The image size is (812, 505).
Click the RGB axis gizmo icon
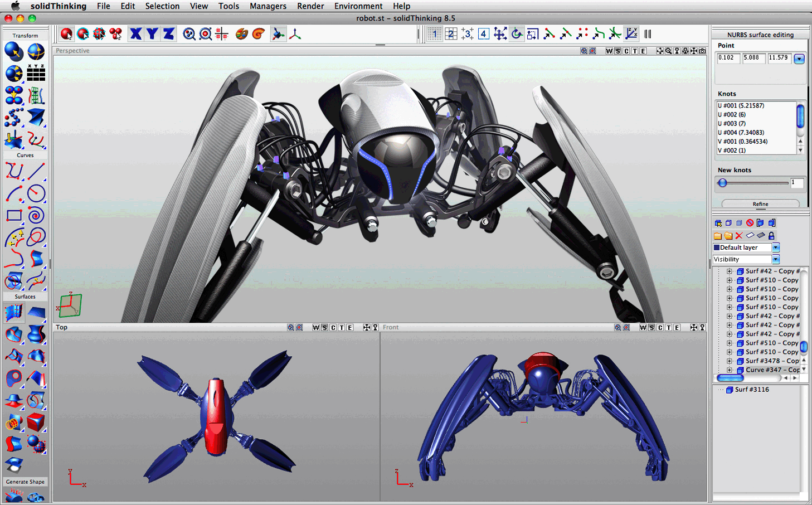pos(295,34)
